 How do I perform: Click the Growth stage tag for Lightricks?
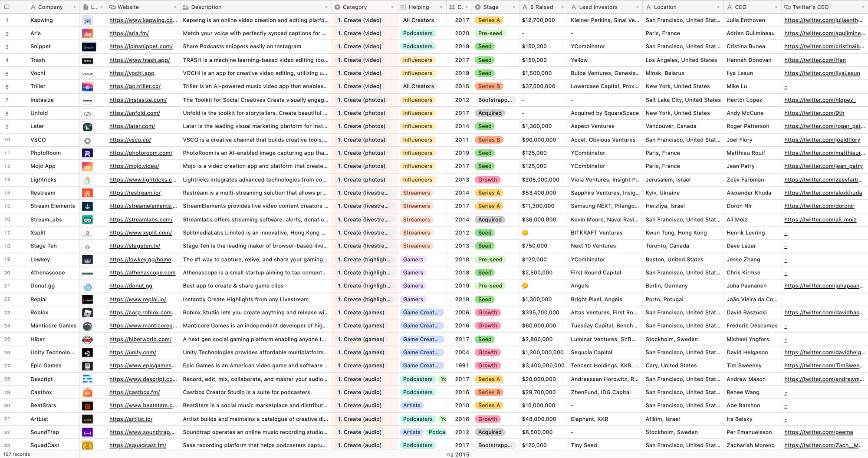tap(488, 180)
